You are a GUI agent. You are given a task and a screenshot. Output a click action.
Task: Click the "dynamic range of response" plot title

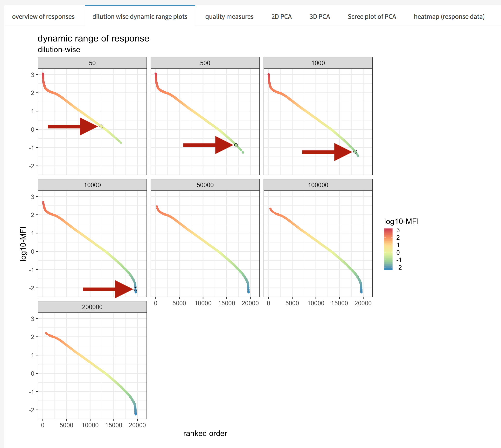93,38
